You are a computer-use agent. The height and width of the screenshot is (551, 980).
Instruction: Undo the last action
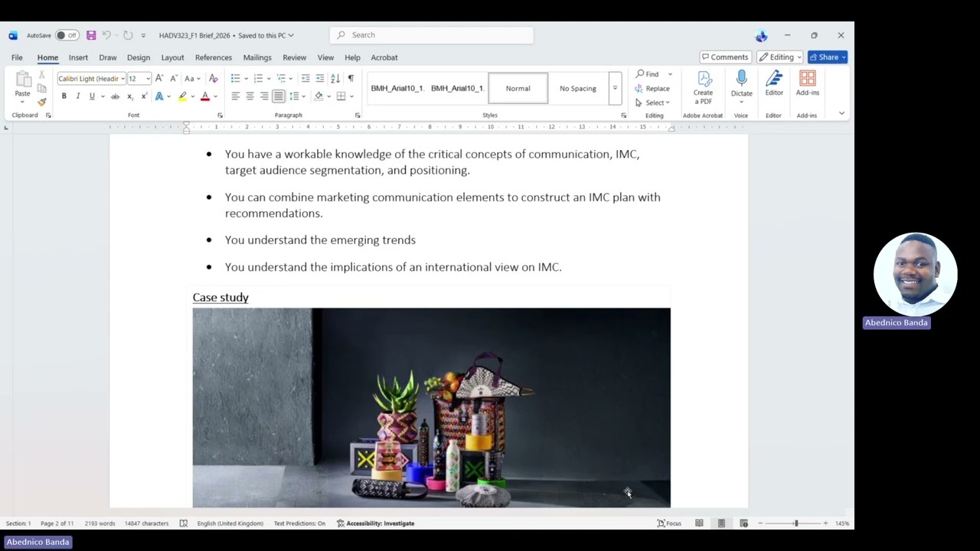[x=106, y=35]
